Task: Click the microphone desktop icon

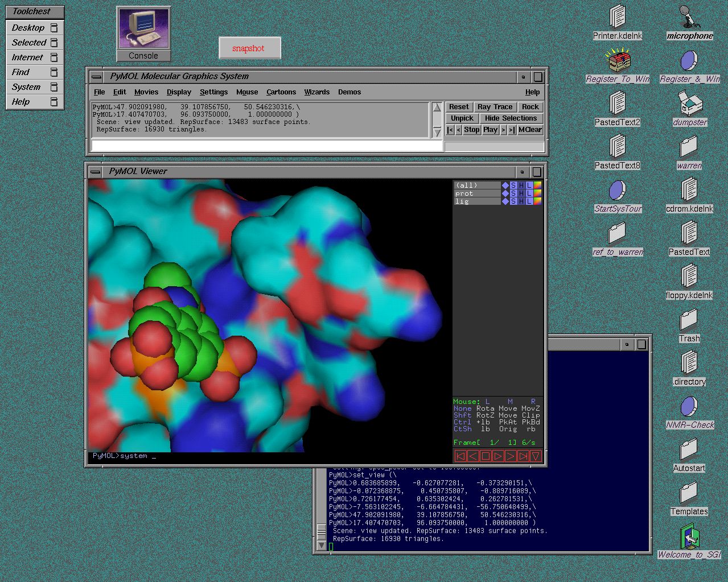Action: [690, 23]
